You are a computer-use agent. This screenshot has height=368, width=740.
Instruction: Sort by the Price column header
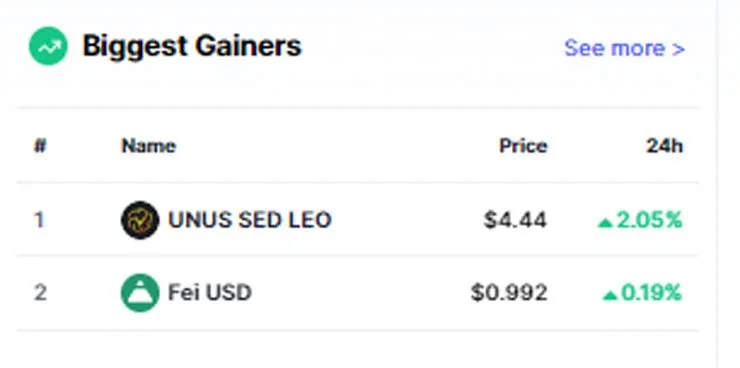523,146
